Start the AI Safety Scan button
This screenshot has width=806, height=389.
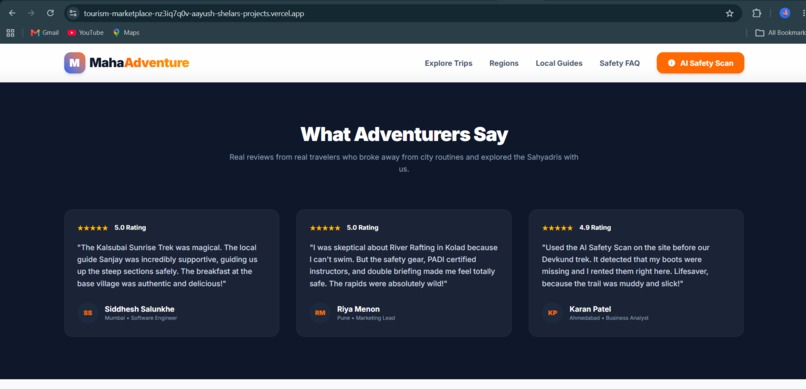click(x=700, y=63)
